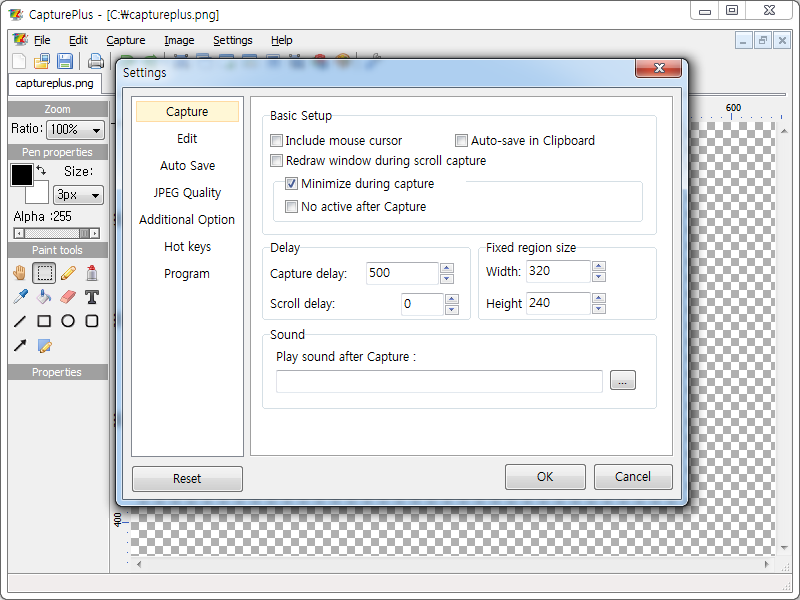Increase Capture delay with up arrow
Screen dimensions: 800x600
(447, 268)
